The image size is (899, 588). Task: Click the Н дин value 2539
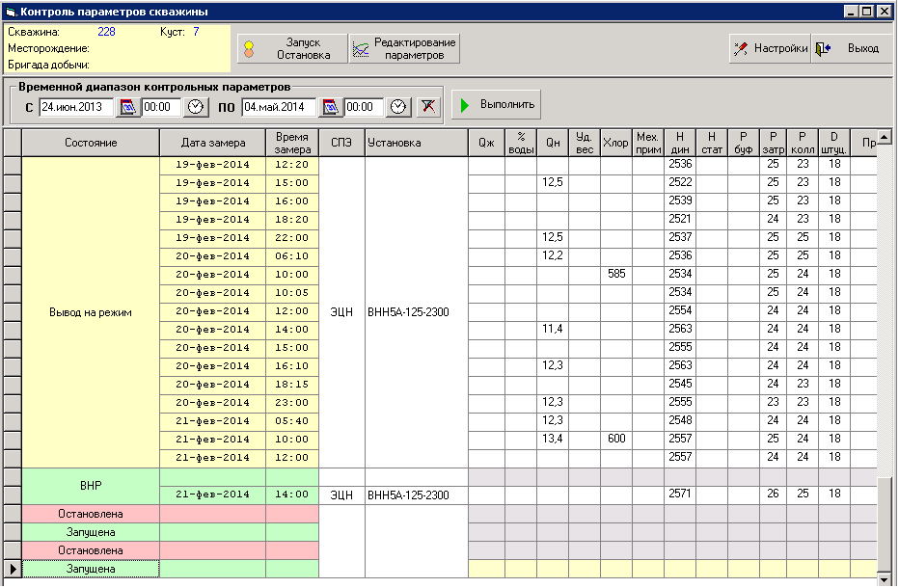(680, 200)
